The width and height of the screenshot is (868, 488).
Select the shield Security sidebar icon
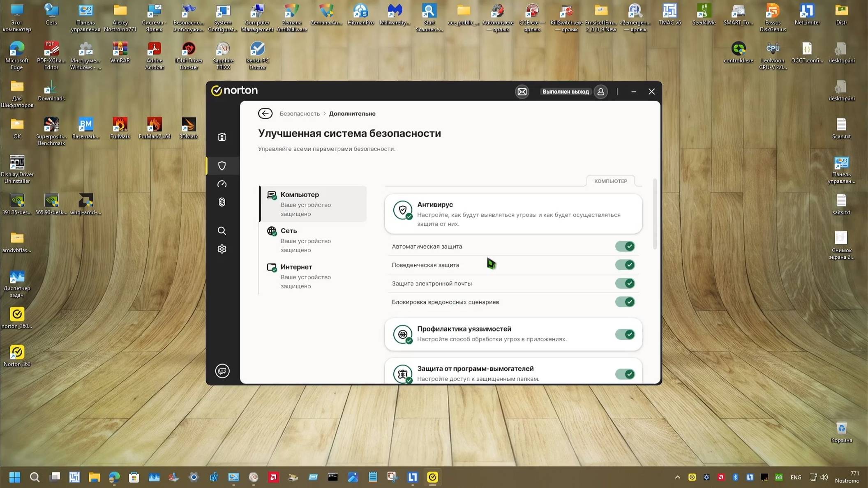[222, 166]
